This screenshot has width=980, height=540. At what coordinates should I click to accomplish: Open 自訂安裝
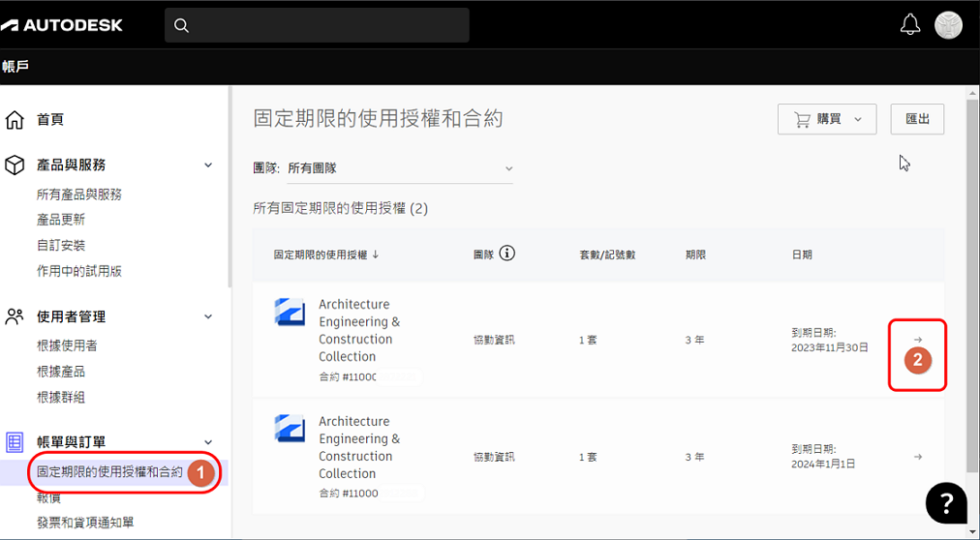point(61,246)
